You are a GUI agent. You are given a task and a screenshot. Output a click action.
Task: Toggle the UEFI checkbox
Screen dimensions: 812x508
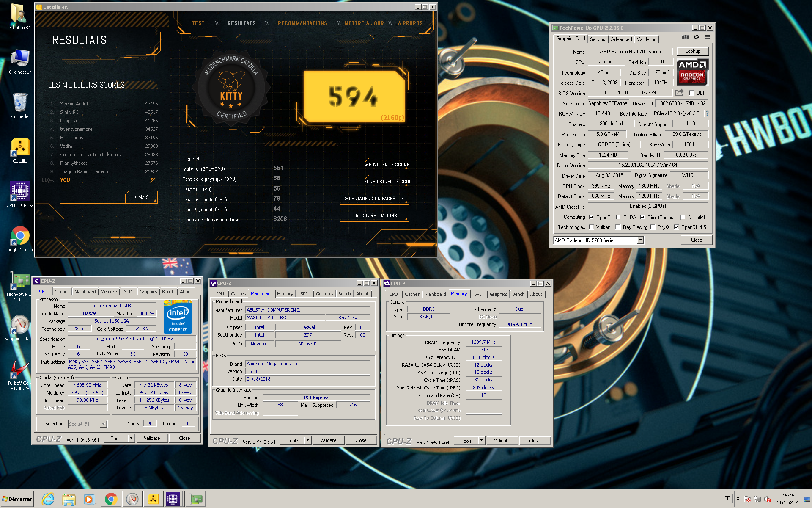(x=691, y=93)
